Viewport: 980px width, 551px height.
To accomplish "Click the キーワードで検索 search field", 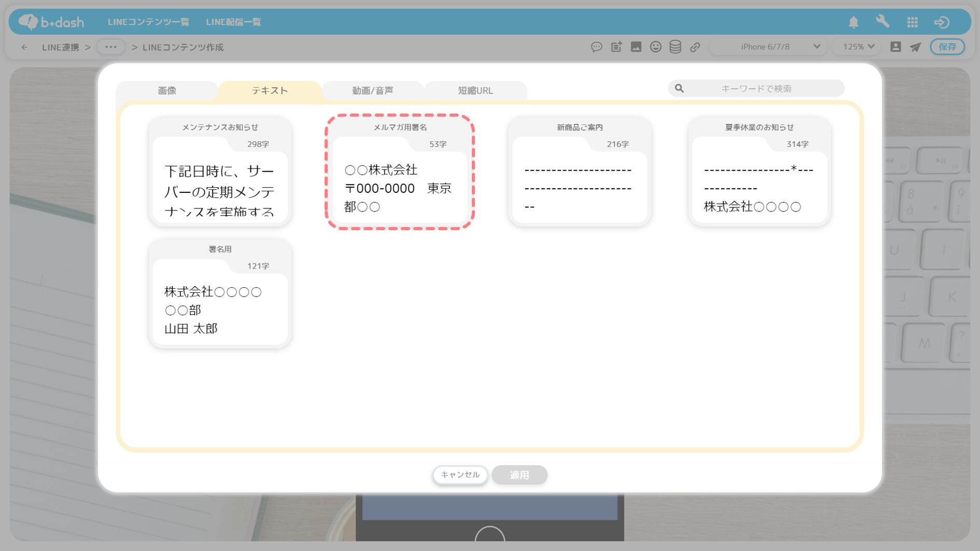I will 756,88.
